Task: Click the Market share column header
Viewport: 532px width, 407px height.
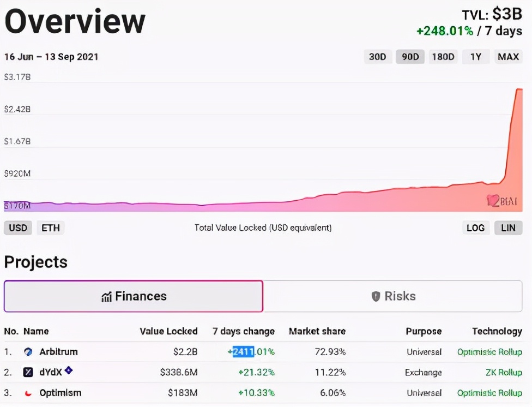Action: coord(317,331)
